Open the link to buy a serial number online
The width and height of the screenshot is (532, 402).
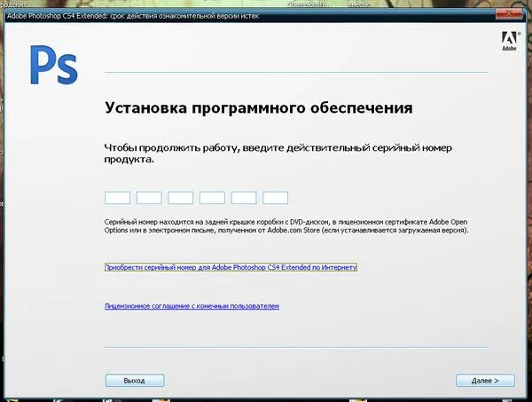[x=231, y=267]
